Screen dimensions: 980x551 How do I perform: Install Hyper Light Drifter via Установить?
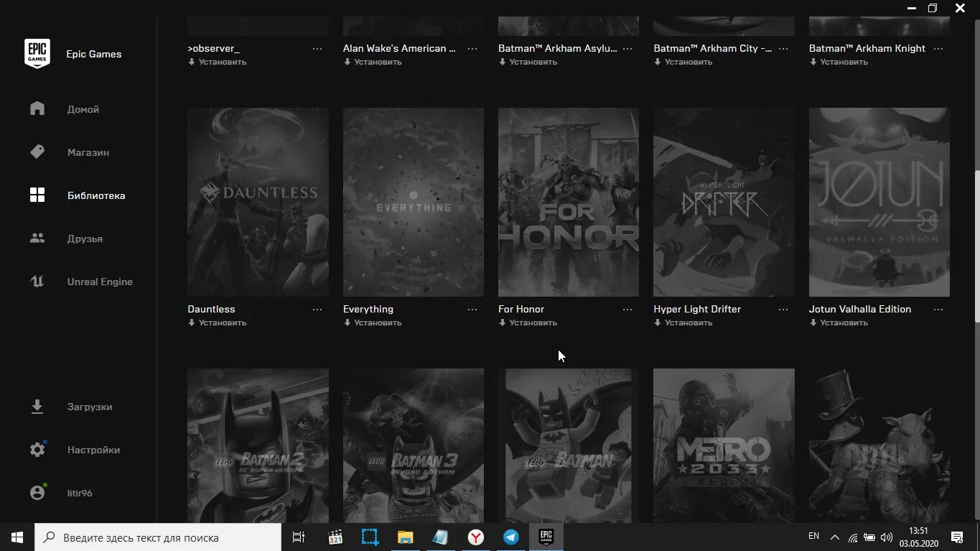click(x=683, y=323)
